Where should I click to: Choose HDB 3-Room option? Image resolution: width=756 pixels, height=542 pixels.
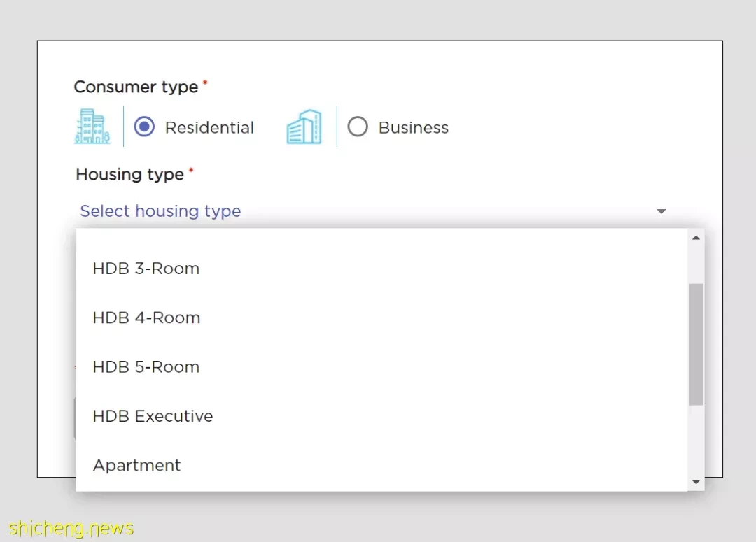(x=381, y=269)
